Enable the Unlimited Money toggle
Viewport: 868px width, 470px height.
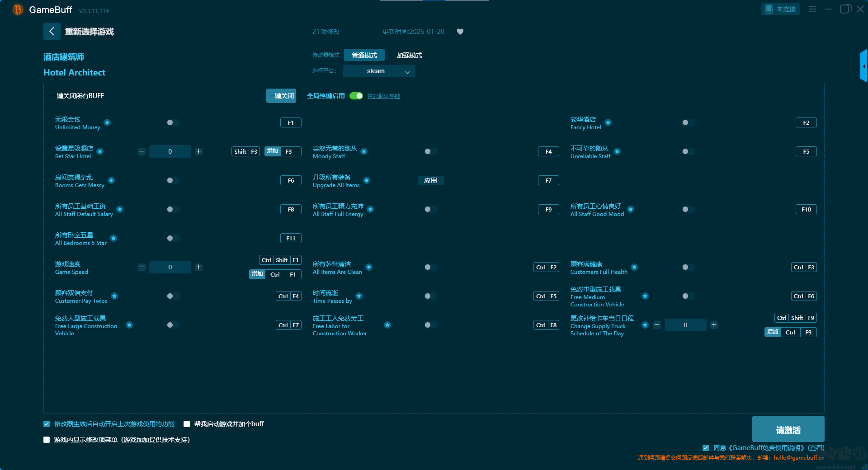click(x=173, y=122)
